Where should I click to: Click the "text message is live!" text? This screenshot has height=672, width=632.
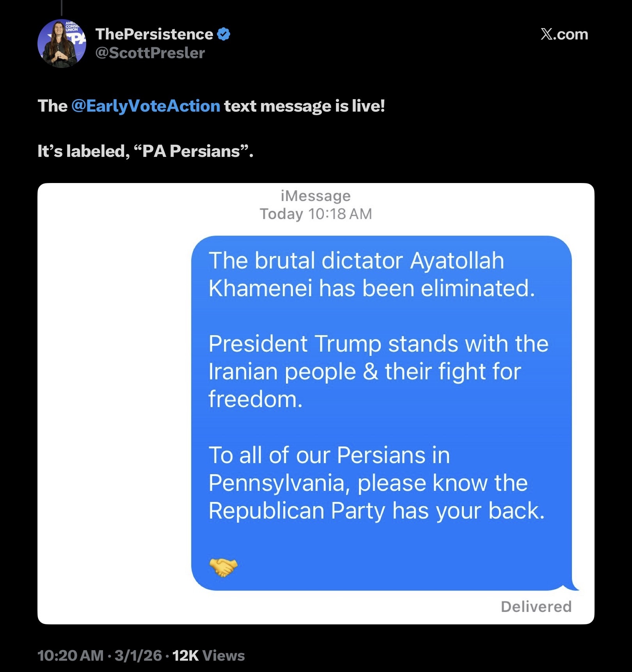coord(304,106)
